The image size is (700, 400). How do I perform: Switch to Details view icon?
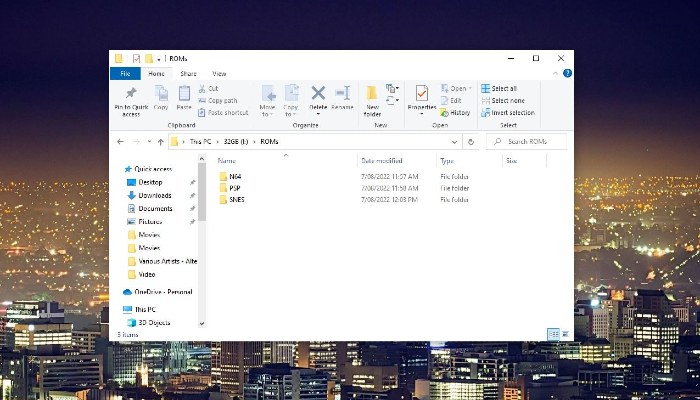553,334
